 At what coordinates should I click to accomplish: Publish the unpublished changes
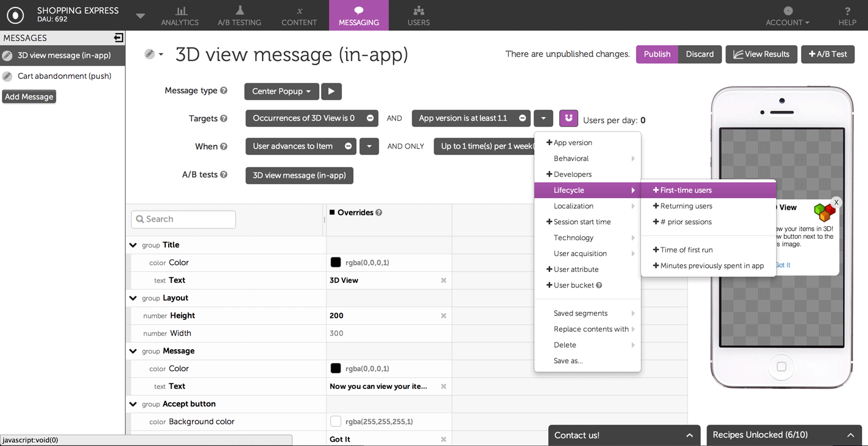coord(657,54)
